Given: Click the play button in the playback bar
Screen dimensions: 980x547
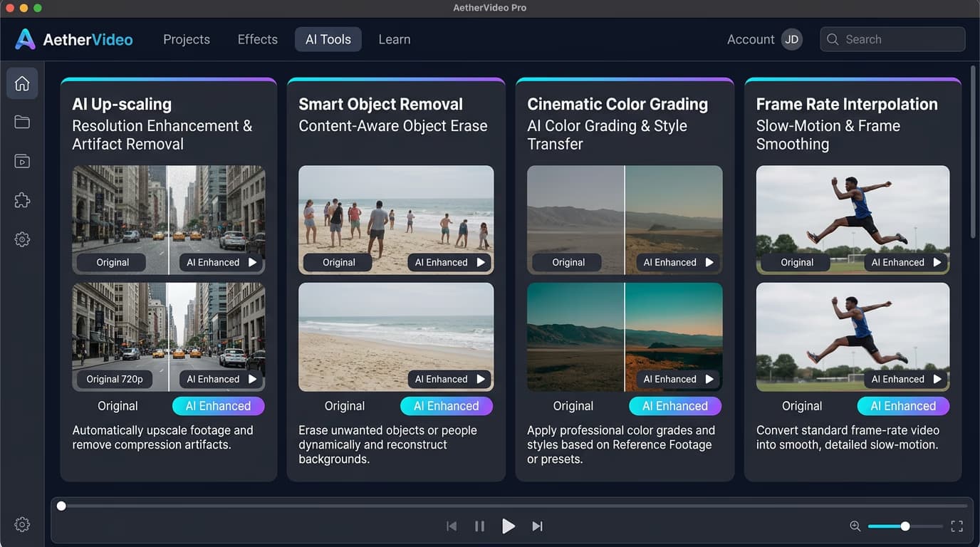Looking at the screenshot, I should (508, 526).
